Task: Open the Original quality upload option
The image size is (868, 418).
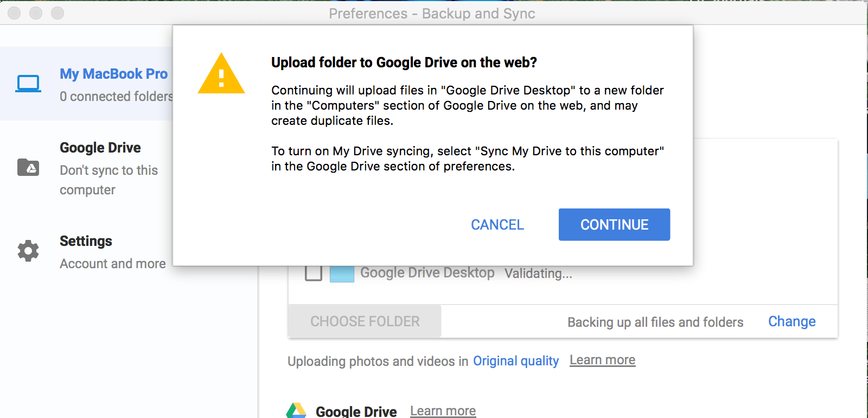Action: click(x=516, y=361)
